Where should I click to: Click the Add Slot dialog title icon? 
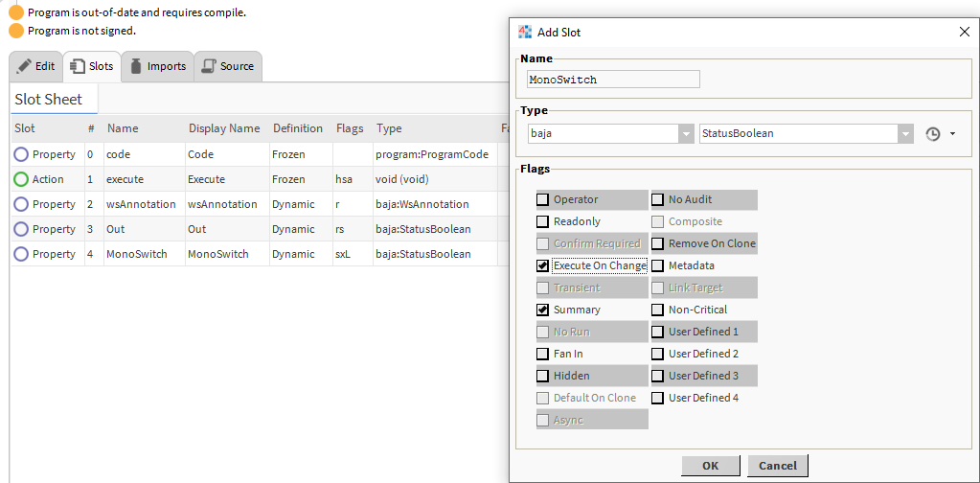525,32
